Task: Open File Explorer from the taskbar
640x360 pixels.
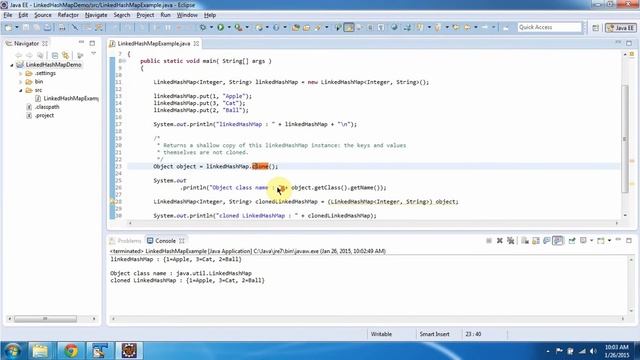Action: pos(40,351)
